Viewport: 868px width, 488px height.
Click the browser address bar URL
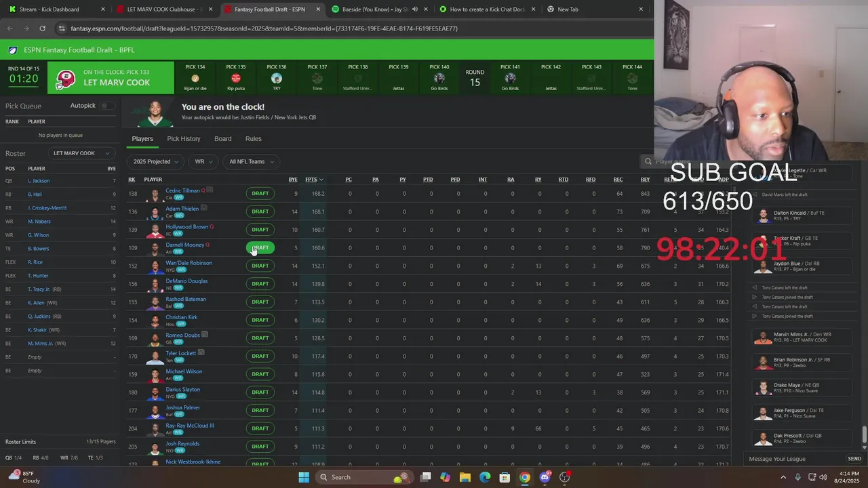[x=264, y=28]
